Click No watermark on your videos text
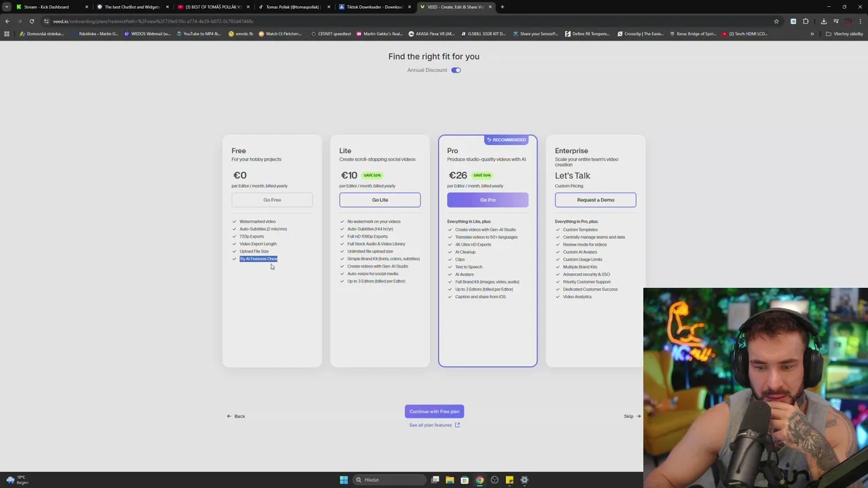The width and height of the screenshot is (868, 488). click(x=374, y=222)
